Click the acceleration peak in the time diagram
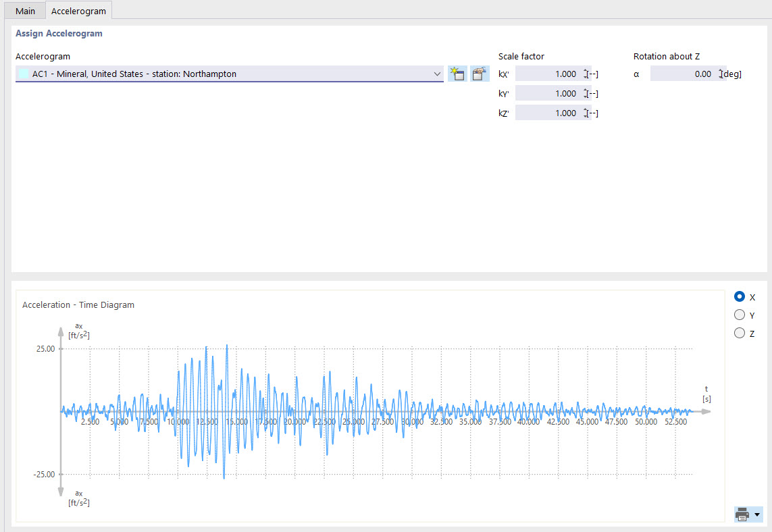This screenshot has height=532, width=772. tap(227, 346)
